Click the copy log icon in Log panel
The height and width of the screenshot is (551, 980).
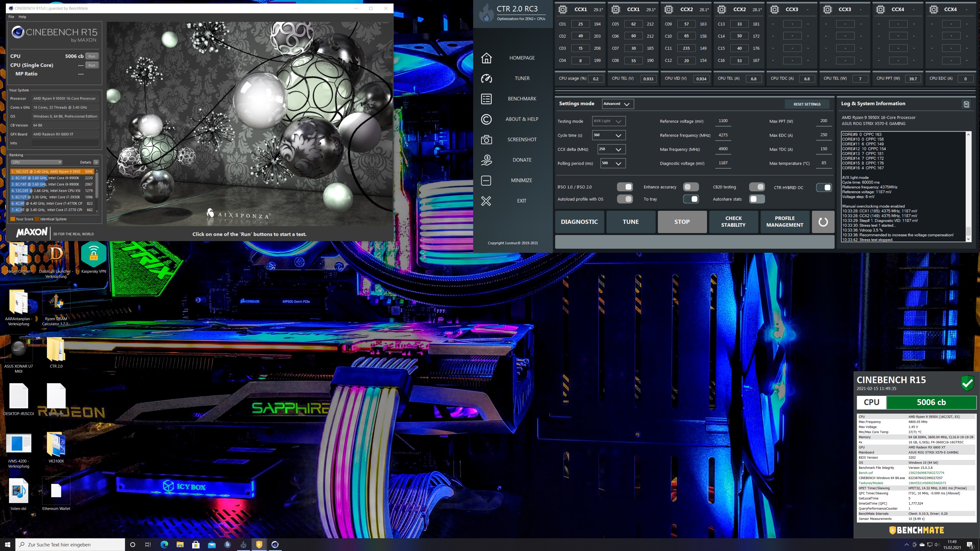(966, 104)
